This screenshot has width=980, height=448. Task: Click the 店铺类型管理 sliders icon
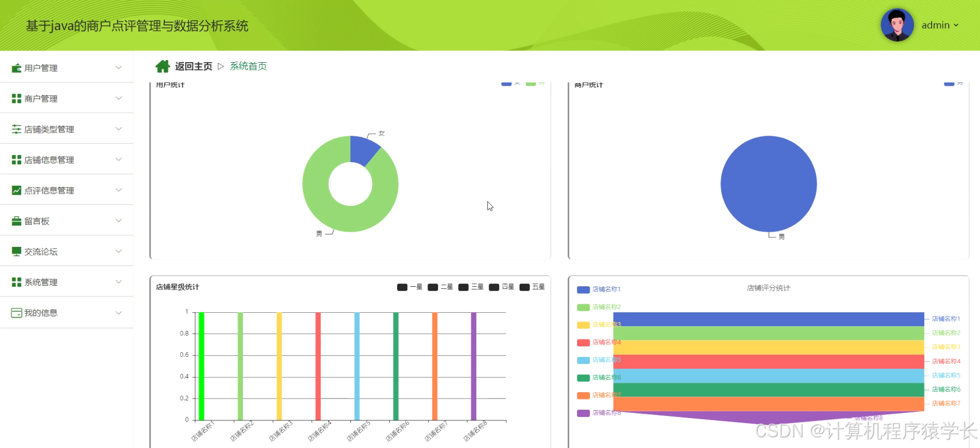coord(16,129)
